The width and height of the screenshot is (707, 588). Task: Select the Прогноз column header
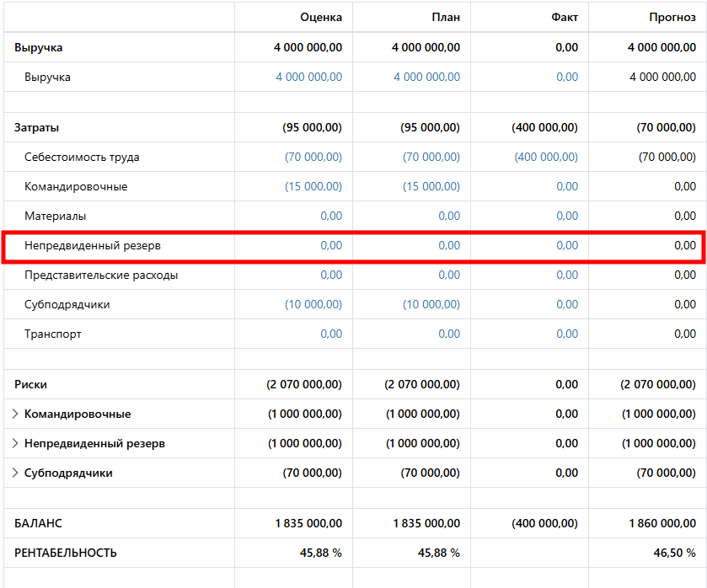[672, 17]
